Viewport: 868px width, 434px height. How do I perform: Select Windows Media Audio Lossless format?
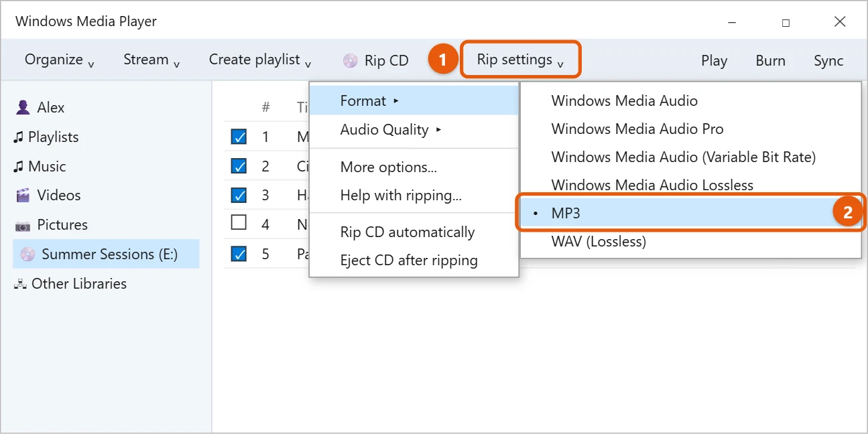pos(690,185)
